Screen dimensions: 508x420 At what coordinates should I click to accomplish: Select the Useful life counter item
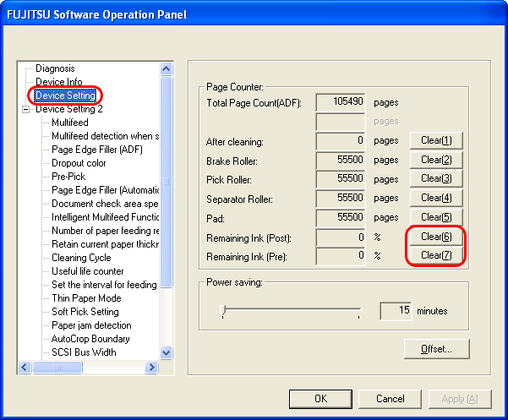[88, 271]
